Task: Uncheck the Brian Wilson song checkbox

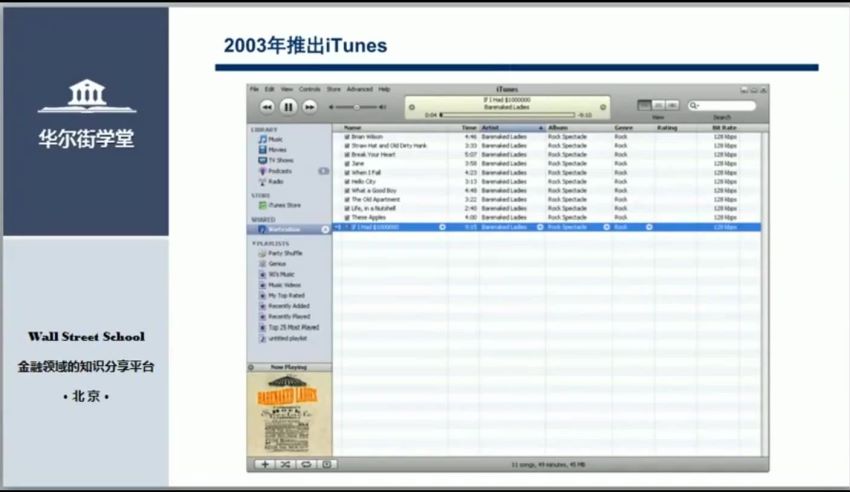Action: pyautogui.click(x=347, y=137)
